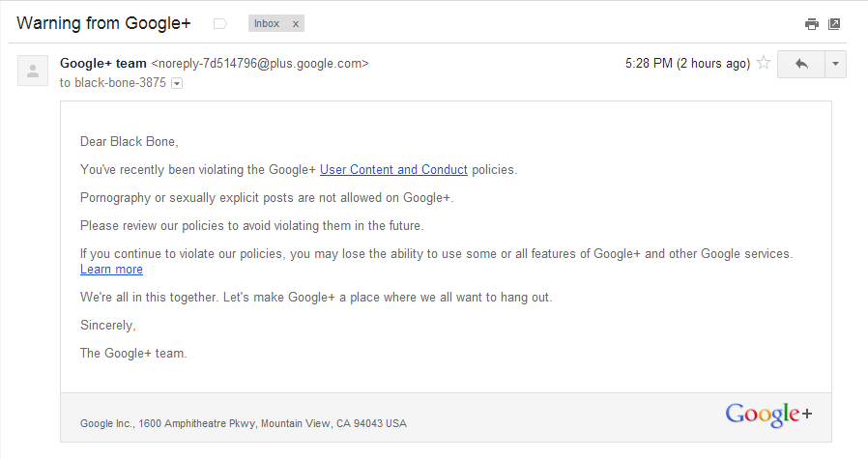Click the Dear Black Bone greeting

point(129,142)
